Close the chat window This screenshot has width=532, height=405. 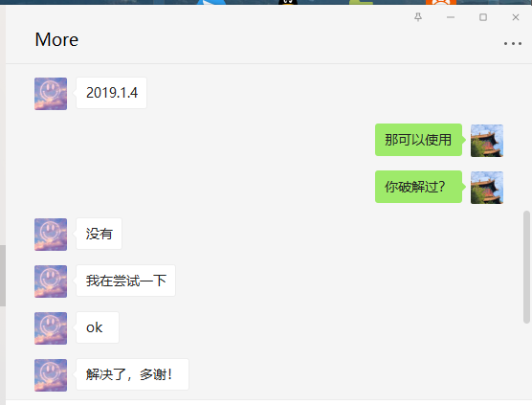coord(516,17)
